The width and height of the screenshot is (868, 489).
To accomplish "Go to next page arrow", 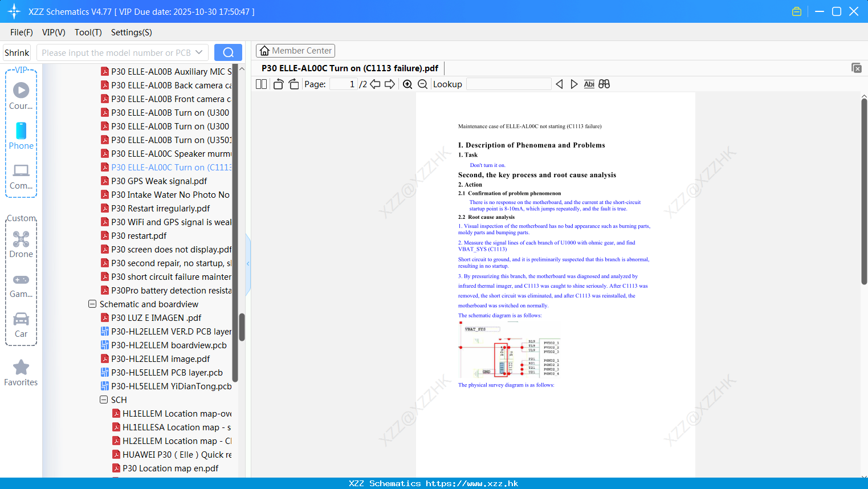I will tap(390, 84).
